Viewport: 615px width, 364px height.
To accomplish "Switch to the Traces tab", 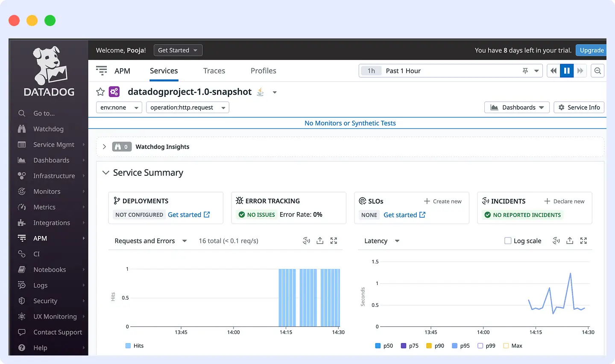I will (214, 70).
